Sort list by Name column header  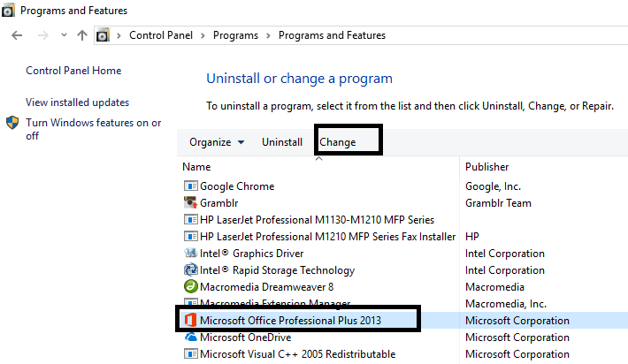(x=196, y=167)
